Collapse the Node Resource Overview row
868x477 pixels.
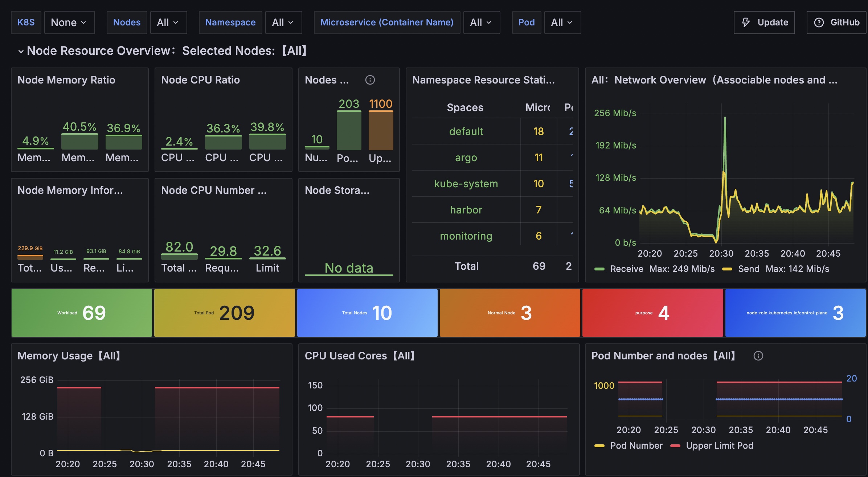point(21,51)
